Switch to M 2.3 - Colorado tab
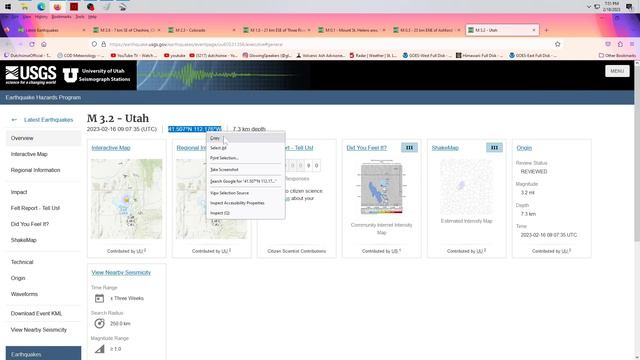Image resolution: width=640 pixels, height=360 pixels. pyautogui.click(x=202, y=30)
